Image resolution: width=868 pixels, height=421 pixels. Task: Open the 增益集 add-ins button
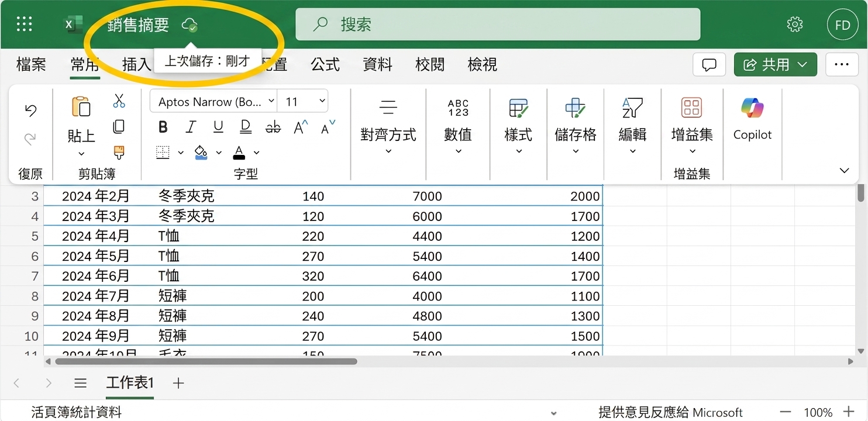click(692, 127)
